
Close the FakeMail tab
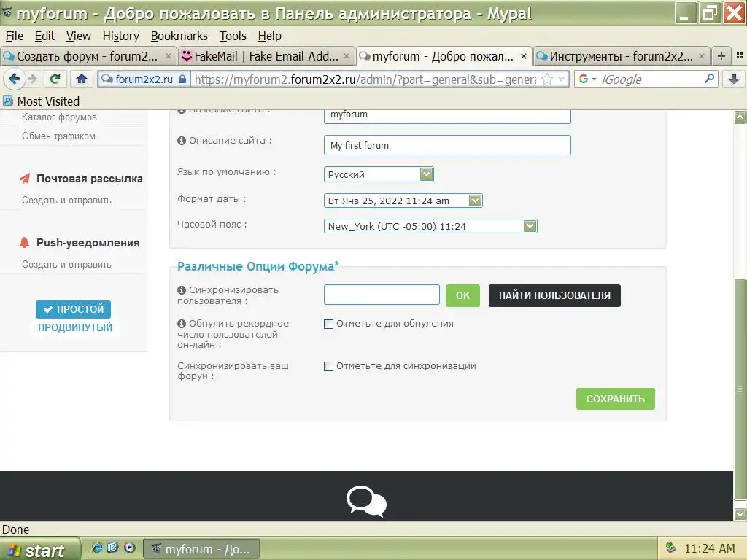tap(347, 56)
